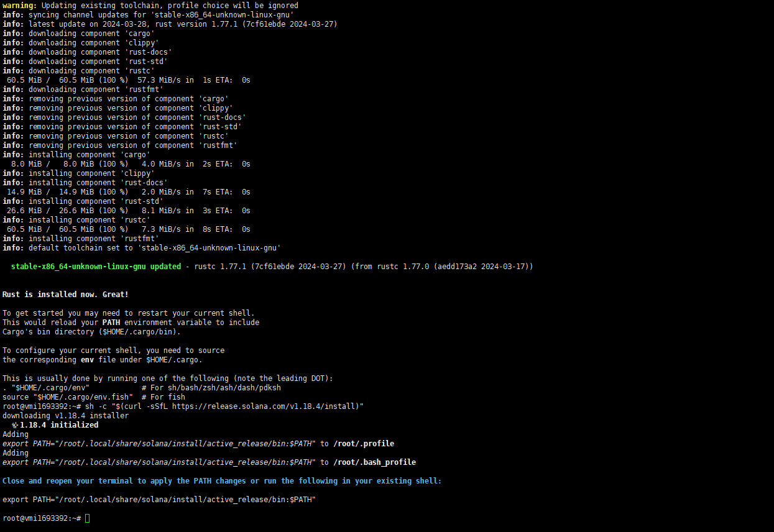The width and height of the screenshot is (774, 532).
Task: Select "installing component 'rustfmt'" line
Action: [x=81, y=239]
